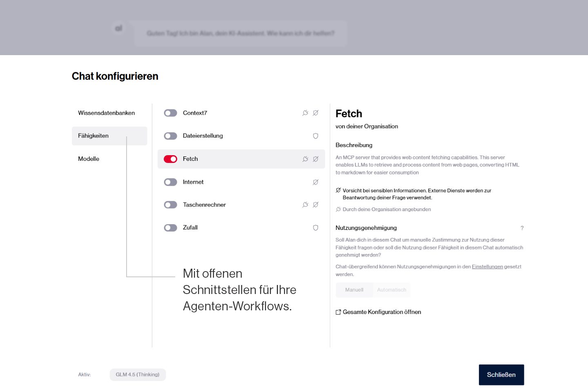Select the Fähigkeiten sidebar item
588x392 pixels.
pyautogui.click(x=93, y=136)
